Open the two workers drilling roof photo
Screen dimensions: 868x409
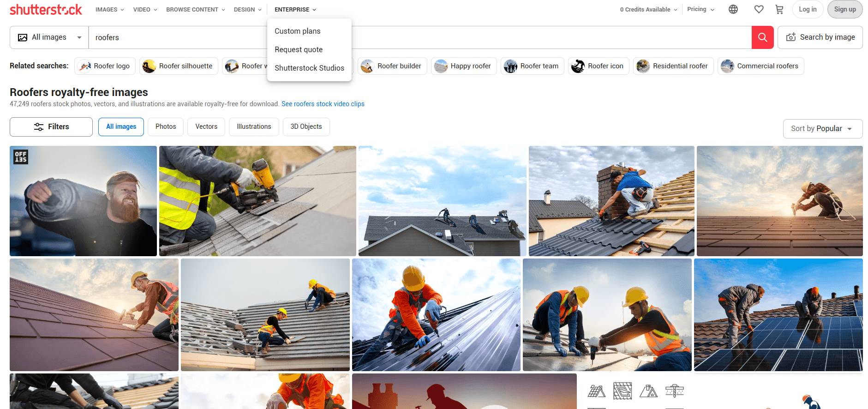coord(607,315)
